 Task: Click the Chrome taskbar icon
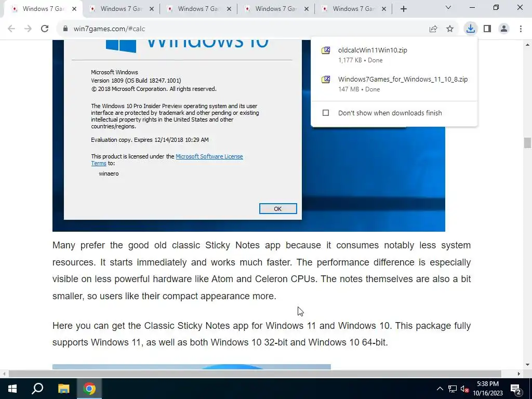89,389
